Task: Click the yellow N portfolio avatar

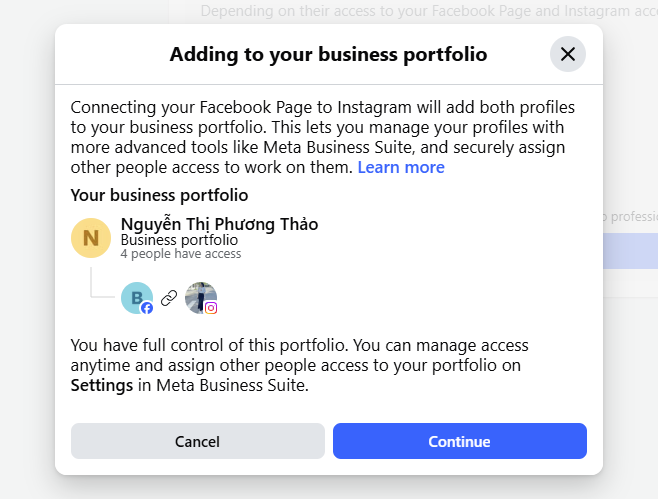Action: click(x=91, y=238)
